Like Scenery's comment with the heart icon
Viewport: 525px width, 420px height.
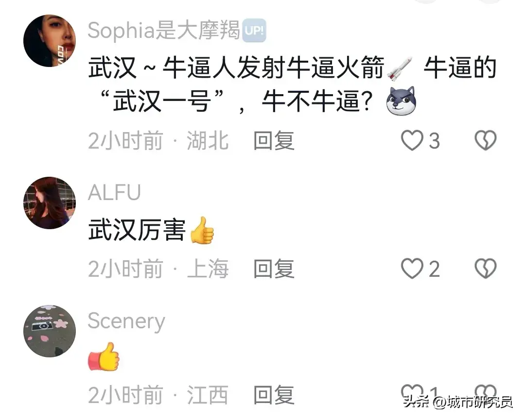pos(412,391)
